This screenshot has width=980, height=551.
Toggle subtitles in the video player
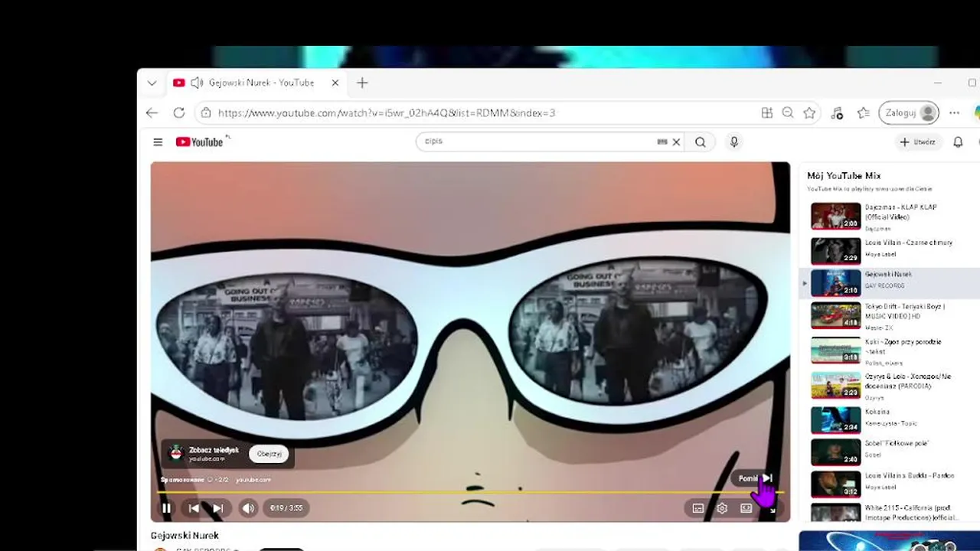coord(698,508)
